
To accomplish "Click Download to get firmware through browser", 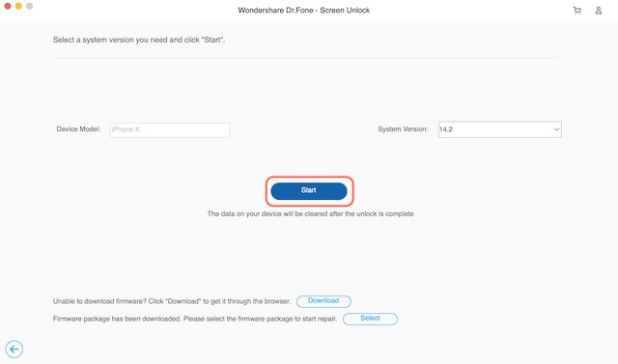I will 323,301.
